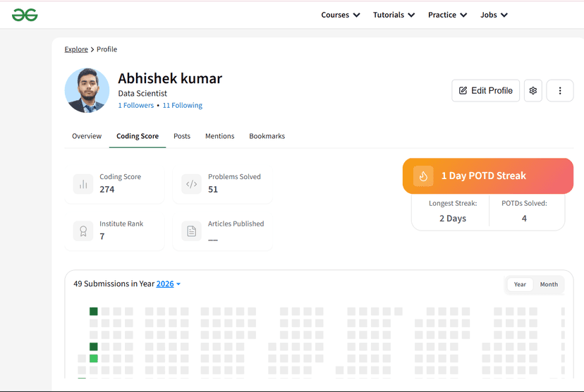Click the Problems Solved code icon
This screenshot has height=392, width=584.
pyautogui.click(x=192, y=184)
